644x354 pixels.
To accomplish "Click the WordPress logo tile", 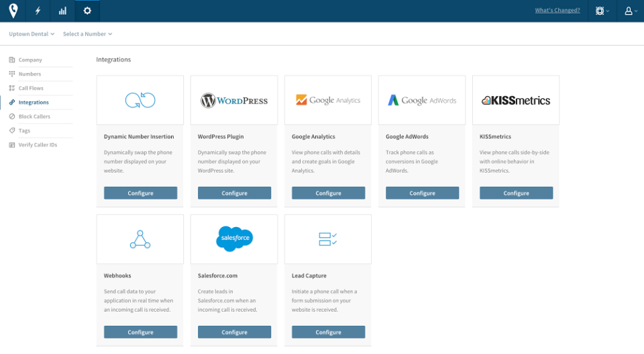I will tap(234, 100).
